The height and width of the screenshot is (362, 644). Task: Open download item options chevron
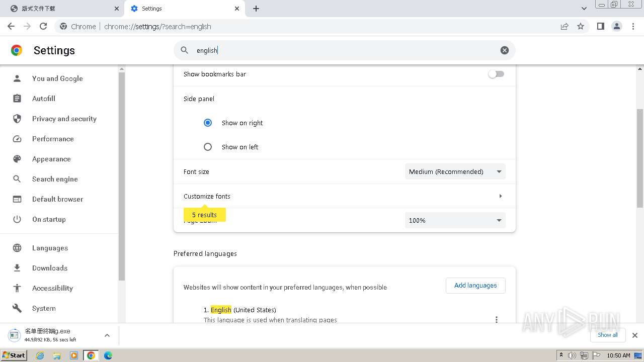(x=107, y=335)
